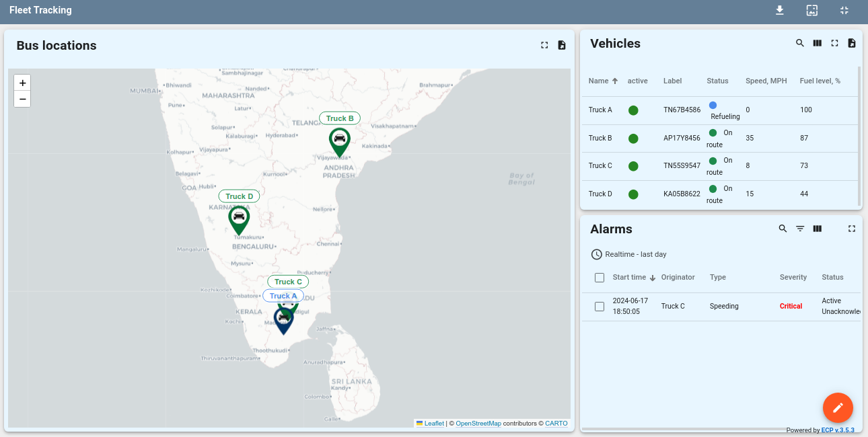868x437 pixels.
Task: Sort Vehicles by Name column
Action: [602, 81]
